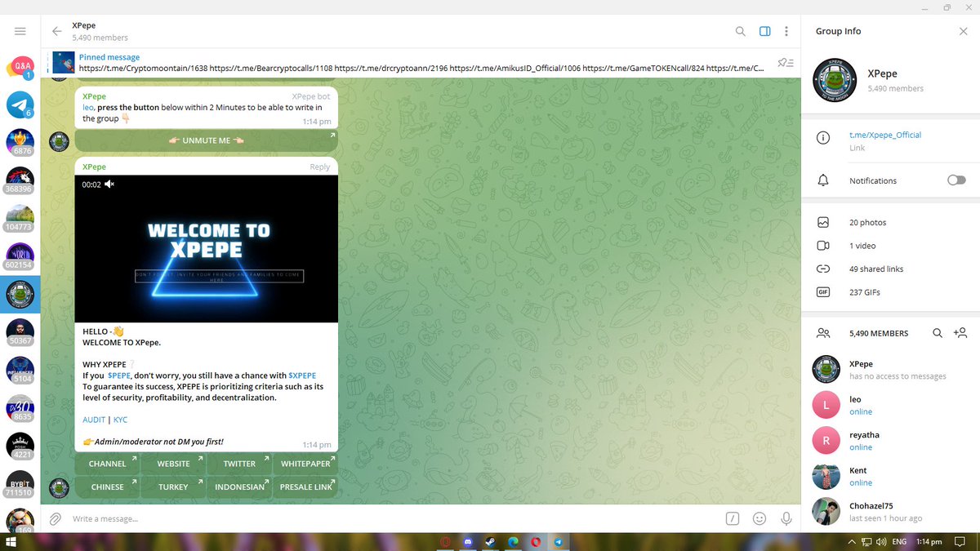Toggle the video mute speaker icon

tap(109, 184)
